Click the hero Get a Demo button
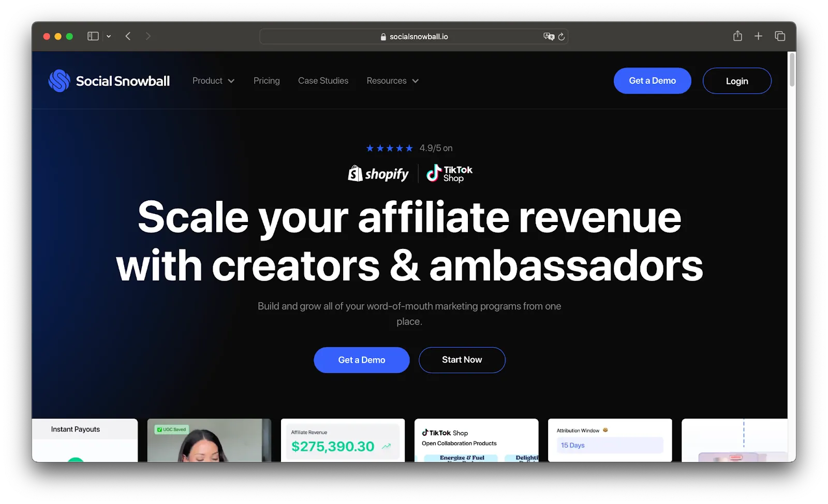The image size is (828, 504). 362,360
